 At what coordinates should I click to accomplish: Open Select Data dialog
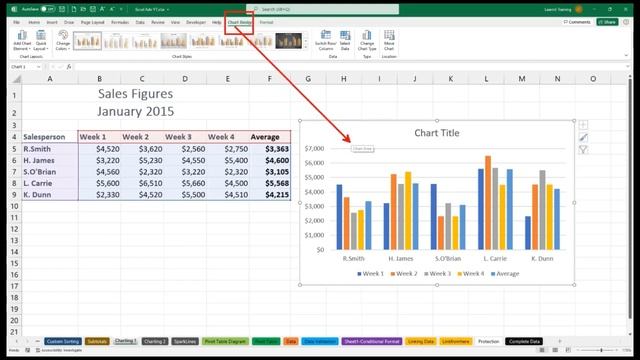point(345,40)
